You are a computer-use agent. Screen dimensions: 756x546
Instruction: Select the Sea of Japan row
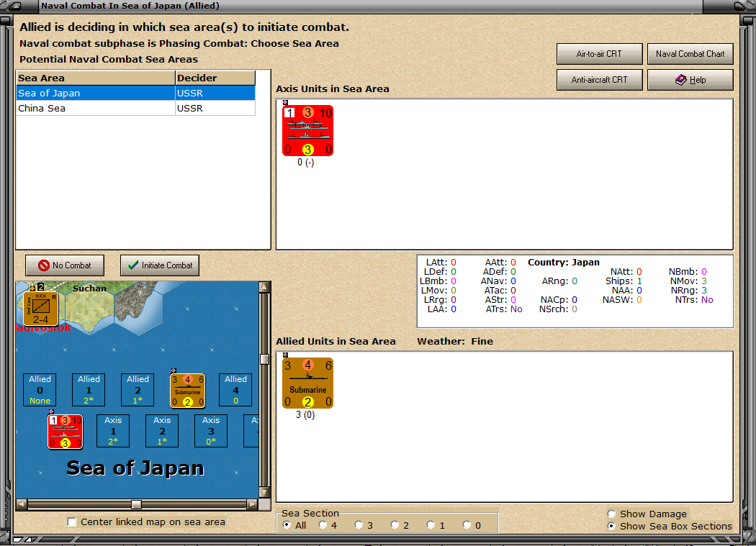tap(136, 93)
